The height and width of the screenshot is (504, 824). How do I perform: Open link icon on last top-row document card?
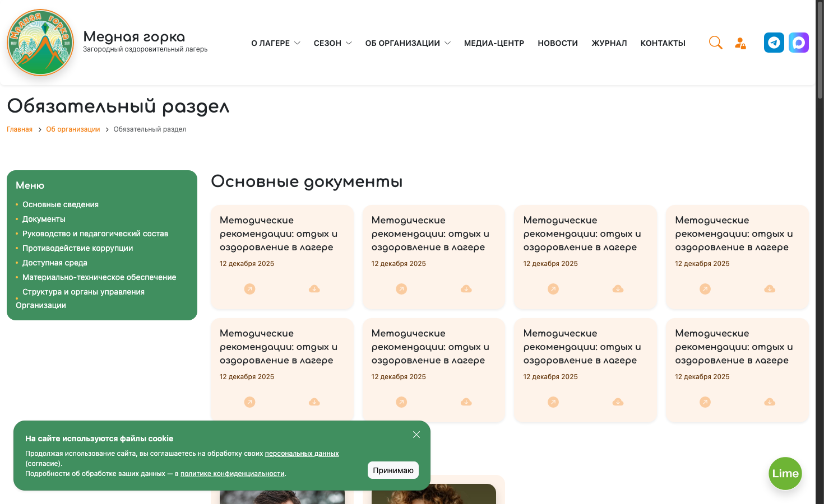click(x=705, y=289)
